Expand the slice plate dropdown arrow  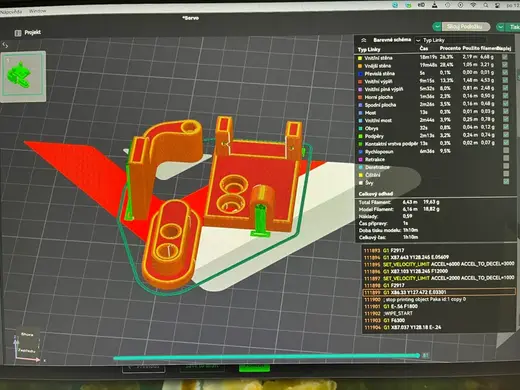437,27
